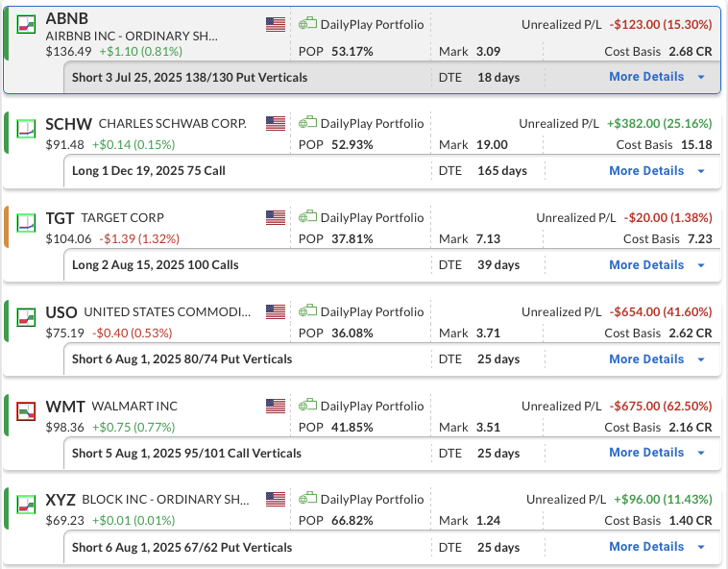
Task: Open the TGT risk graph icon
Action: coord(26,223)
